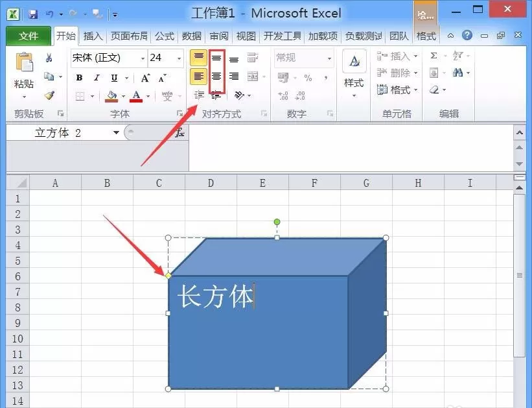Click the decrease decimal icon
The image size is (532, 408).
[x=300, y=96]
